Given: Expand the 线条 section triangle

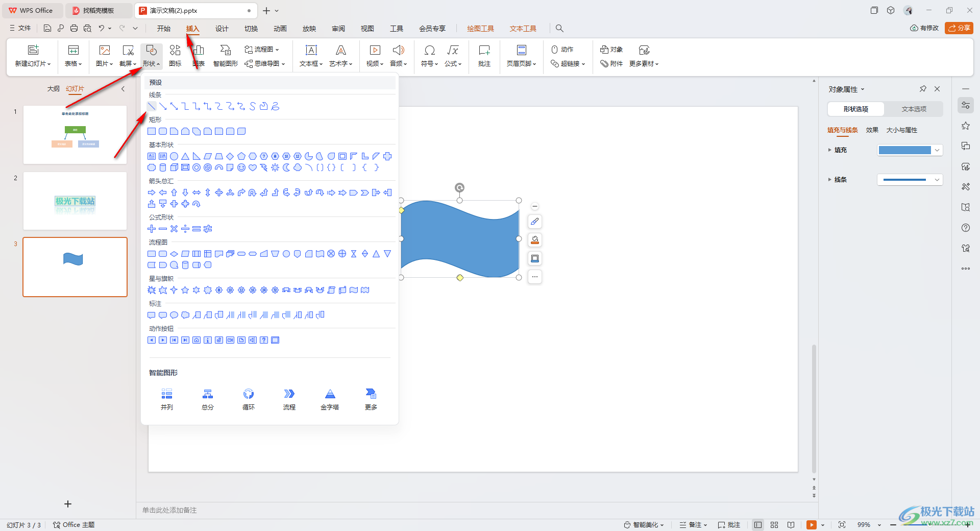Looking at the screenshot, I should point(830,180).
